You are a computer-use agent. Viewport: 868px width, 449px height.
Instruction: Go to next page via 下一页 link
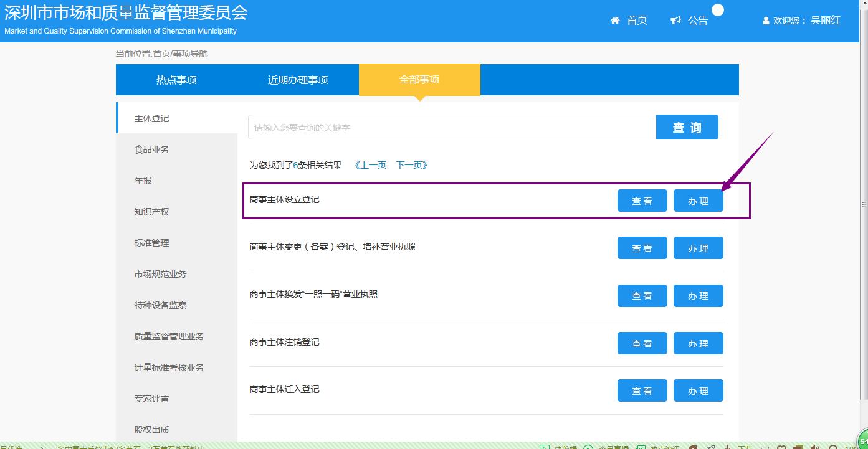[412, 165]
